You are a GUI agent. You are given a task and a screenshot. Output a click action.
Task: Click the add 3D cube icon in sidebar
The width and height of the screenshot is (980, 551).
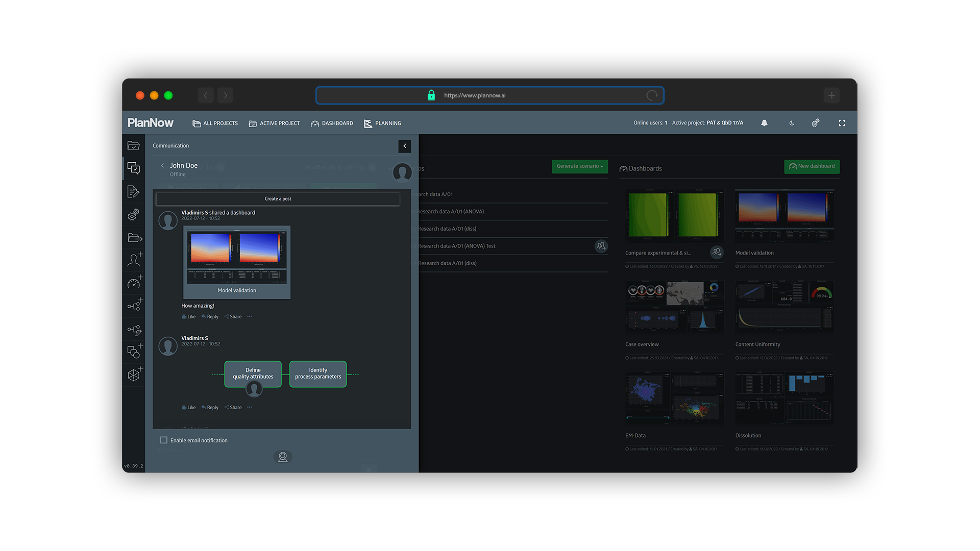[135, 374]
